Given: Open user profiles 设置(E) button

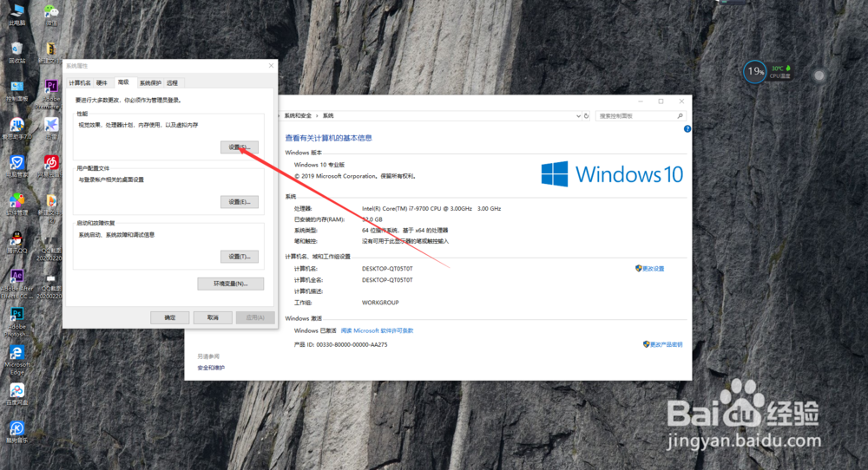Looking at the screenshot, I should (240, 202).
